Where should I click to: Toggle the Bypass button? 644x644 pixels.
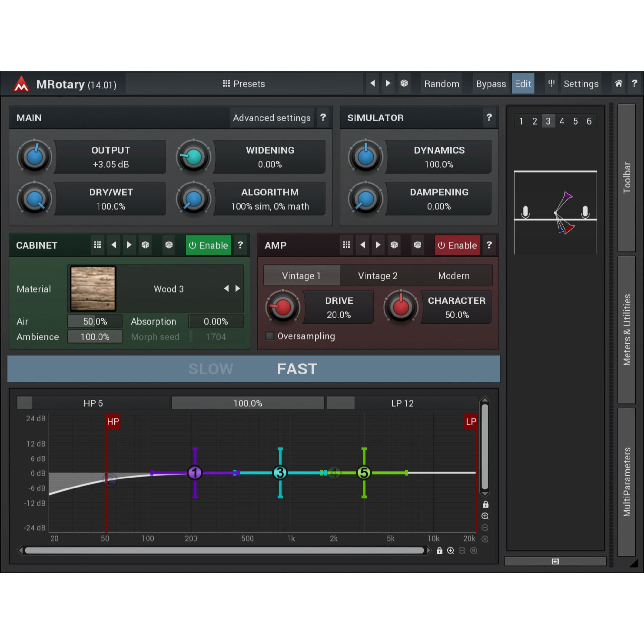(491, 83)
